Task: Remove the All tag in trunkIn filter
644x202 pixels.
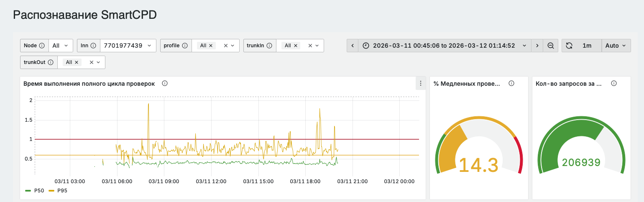Action: 295,46
